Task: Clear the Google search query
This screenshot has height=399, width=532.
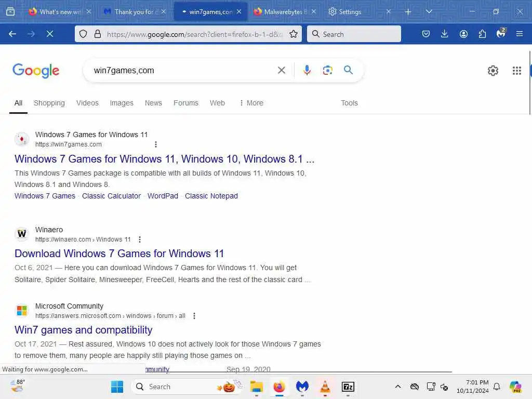Action: 281,70
